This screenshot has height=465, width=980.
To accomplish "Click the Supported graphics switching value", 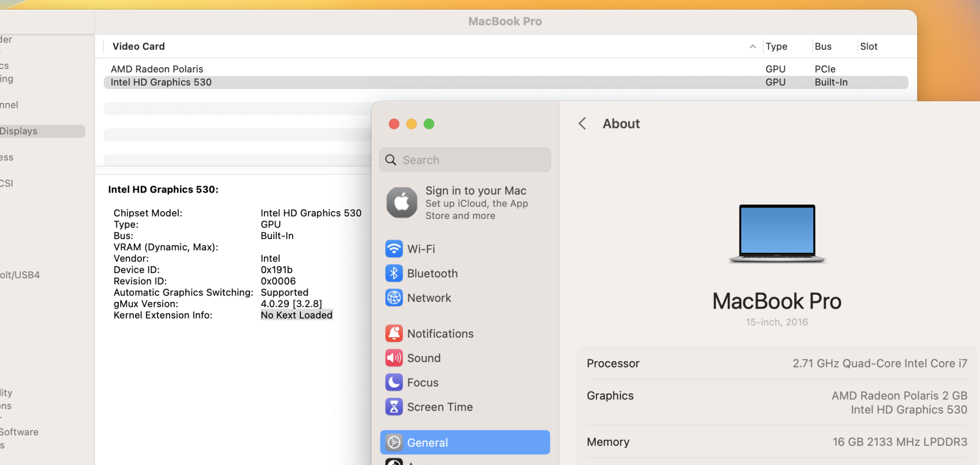I will (285, 293).
